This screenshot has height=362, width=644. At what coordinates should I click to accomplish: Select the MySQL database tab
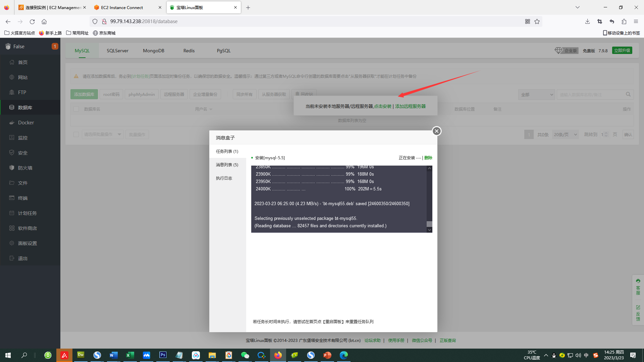point(82,51)
